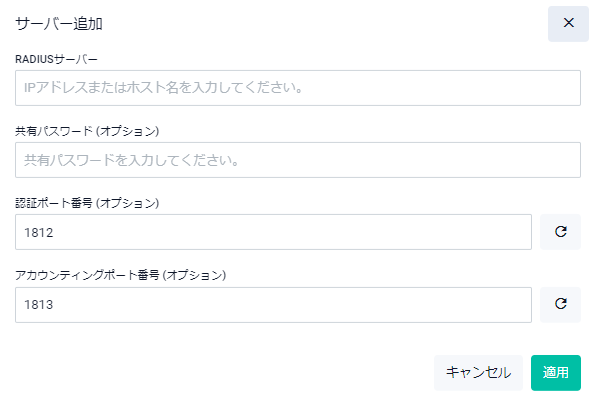The height and width of the screenshot is (405, 595).
Task: Click the circular arrow beside 1813
Action: [560, 304]
